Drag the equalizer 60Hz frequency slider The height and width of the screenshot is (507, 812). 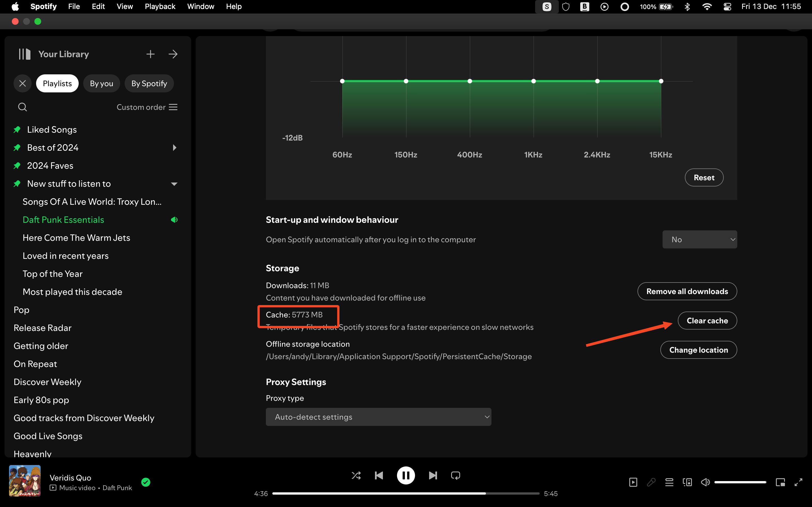[342, 81]
